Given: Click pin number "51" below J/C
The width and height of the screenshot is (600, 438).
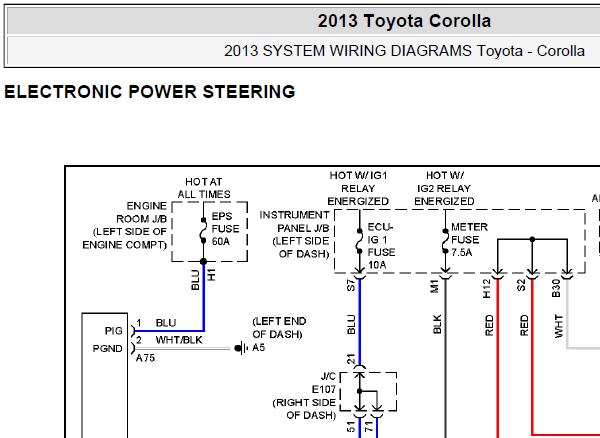Looking at the screenshot, I should point(351,427).
